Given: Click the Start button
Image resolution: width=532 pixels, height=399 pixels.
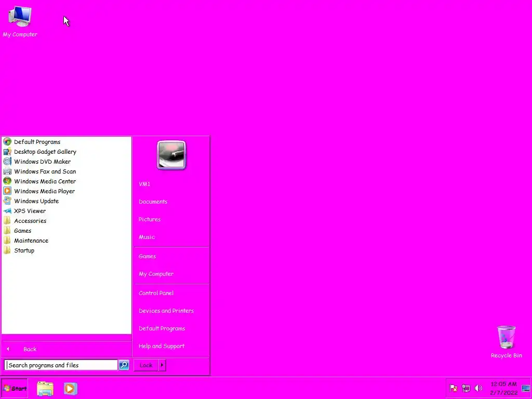Looking at the screenshot, I should [15, 389].
